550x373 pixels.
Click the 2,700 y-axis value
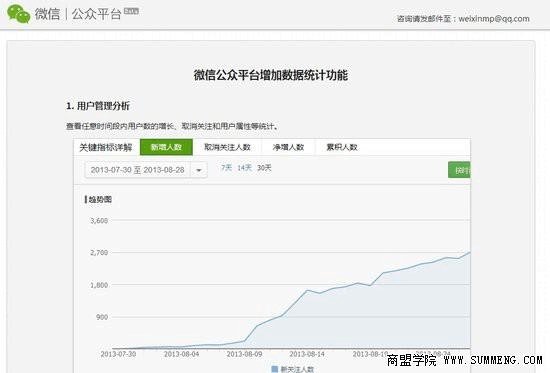point(99,253)
